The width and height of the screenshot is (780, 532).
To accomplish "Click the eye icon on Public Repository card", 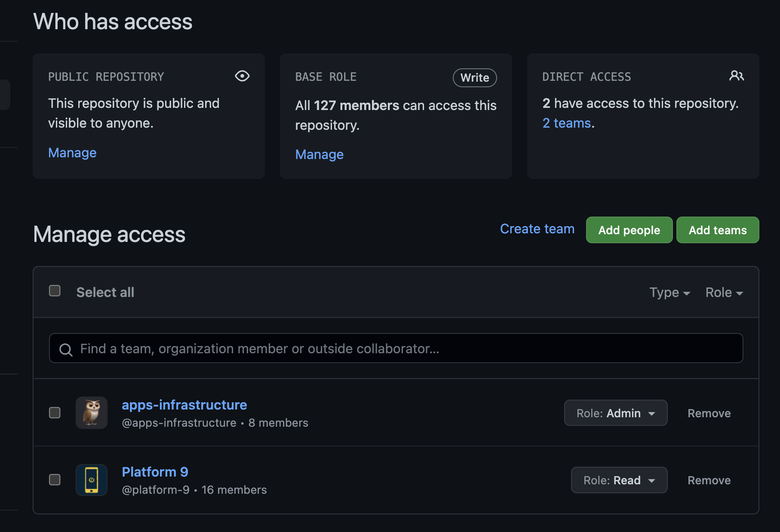I will [x=242, y=76].
